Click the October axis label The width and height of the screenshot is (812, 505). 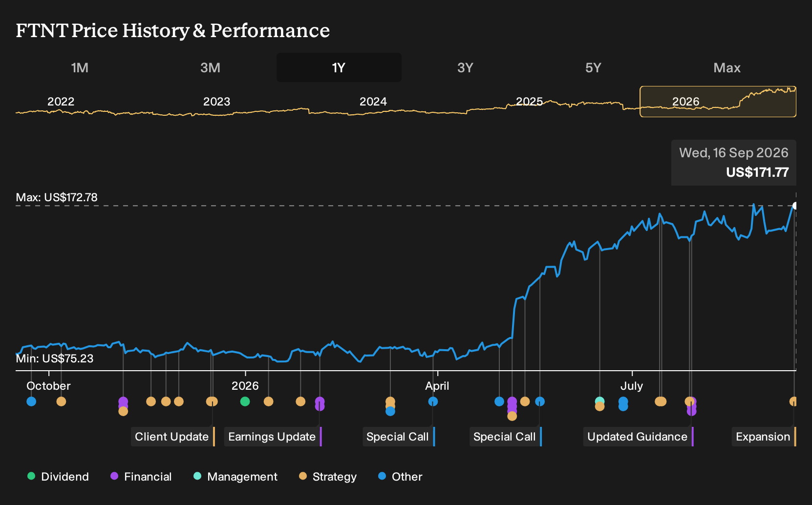coord(48,386)
